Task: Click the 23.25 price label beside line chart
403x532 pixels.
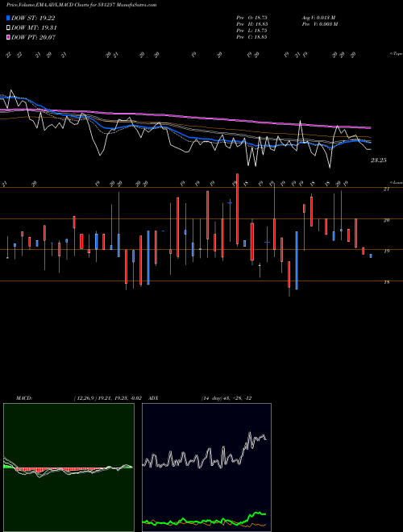Action: (378, 160)
